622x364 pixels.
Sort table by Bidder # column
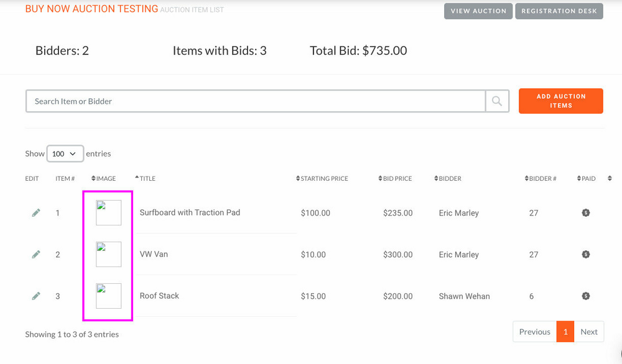pos(541,179)
